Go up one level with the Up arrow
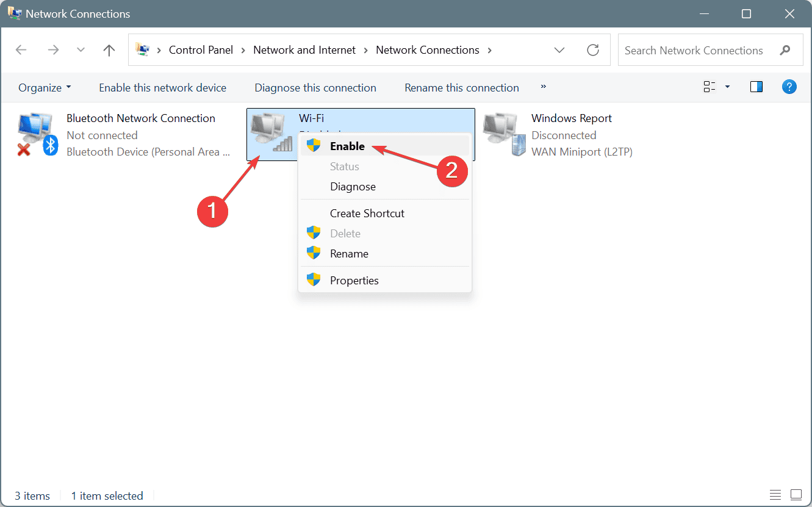This screenshot has width=812, height=507. click(109, 50)
